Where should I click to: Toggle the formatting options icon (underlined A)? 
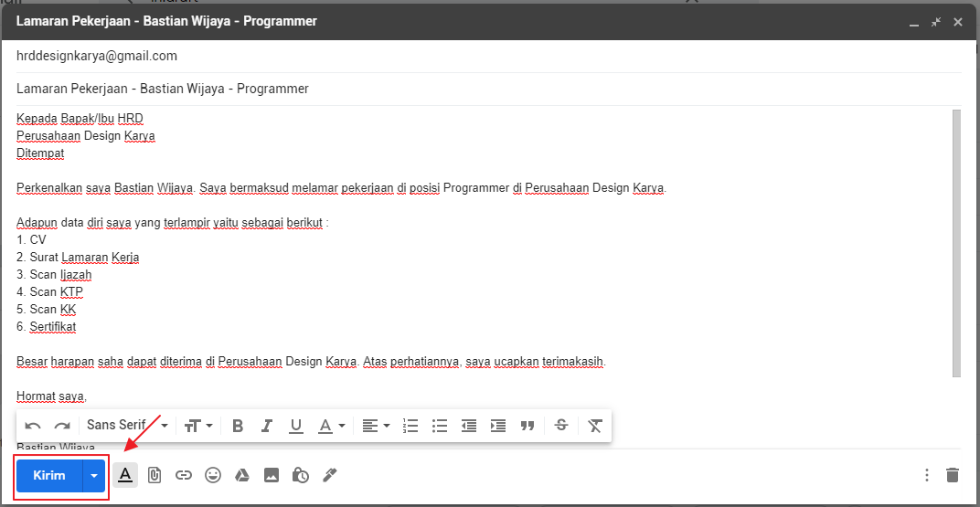coord(125,475)
